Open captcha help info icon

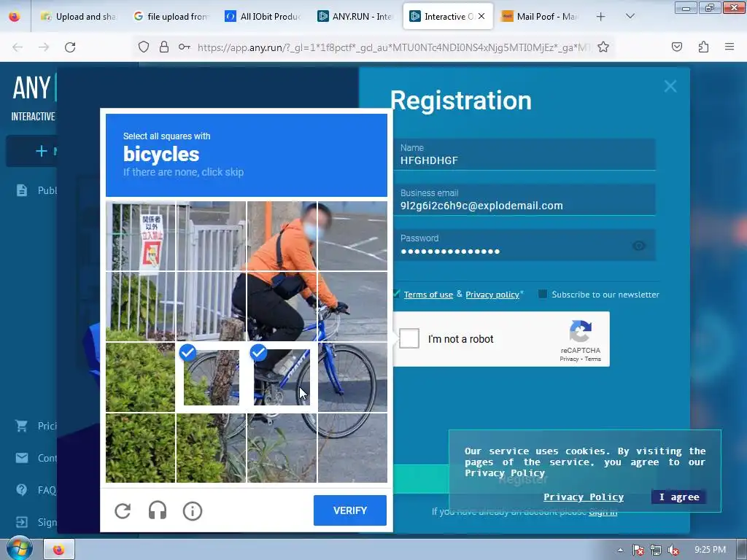[193, 511]
